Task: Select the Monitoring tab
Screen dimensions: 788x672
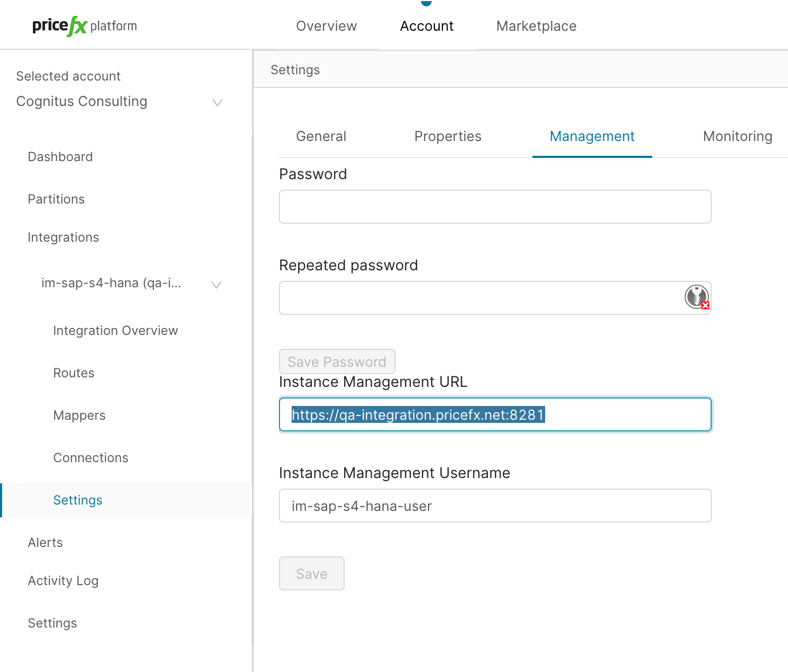Action: (x=737, y=137)
